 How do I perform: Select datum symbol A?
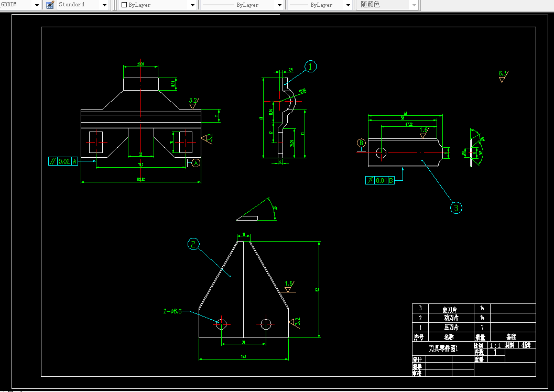point(195,163)
